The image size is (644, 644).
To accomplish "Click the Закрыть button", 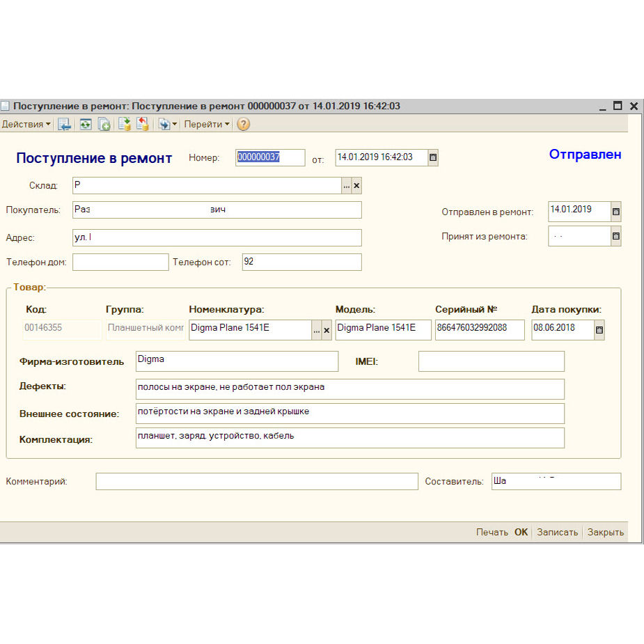I will coord(606,533).
